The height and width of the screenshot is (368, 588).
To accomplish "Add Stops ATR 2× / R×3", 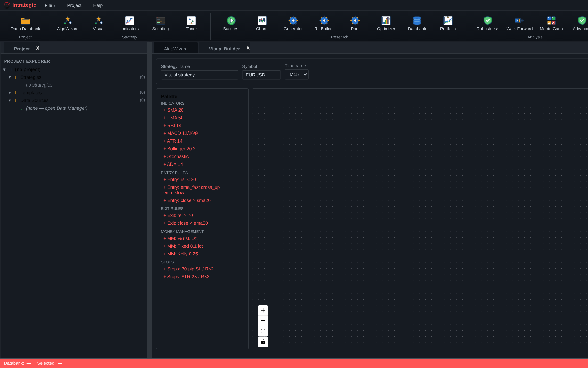I will [x=186, y=277].
